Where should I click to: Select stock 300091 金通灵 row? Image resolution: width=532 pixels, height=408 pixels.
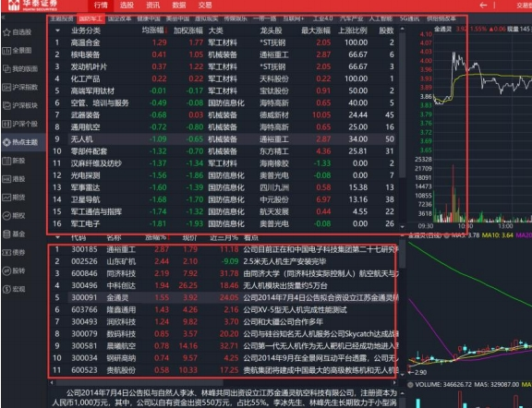224,298
